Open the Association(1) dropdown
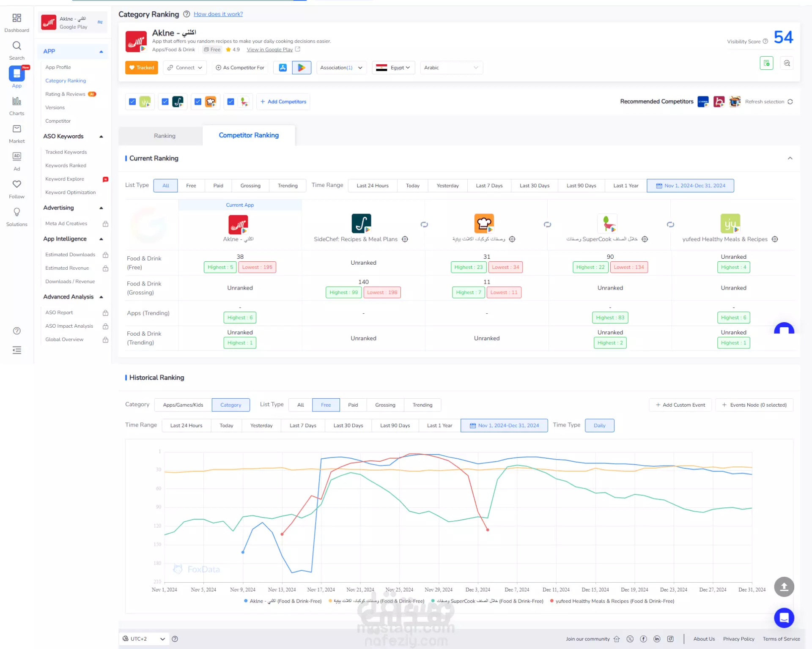Screen dimensions: 812x649 341,68
